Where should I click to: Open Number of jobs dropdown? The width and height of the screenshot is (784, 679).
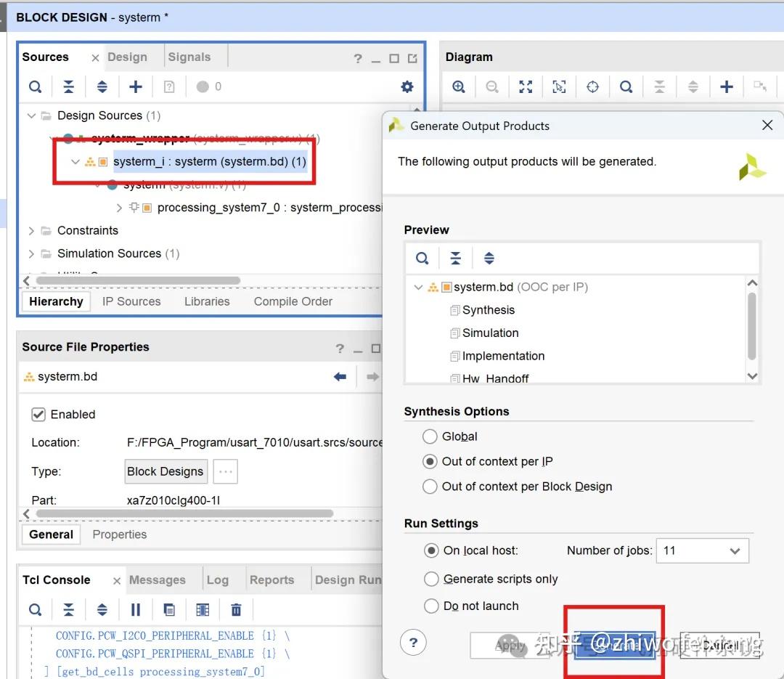pyautogui.click(x=703, y=550)
